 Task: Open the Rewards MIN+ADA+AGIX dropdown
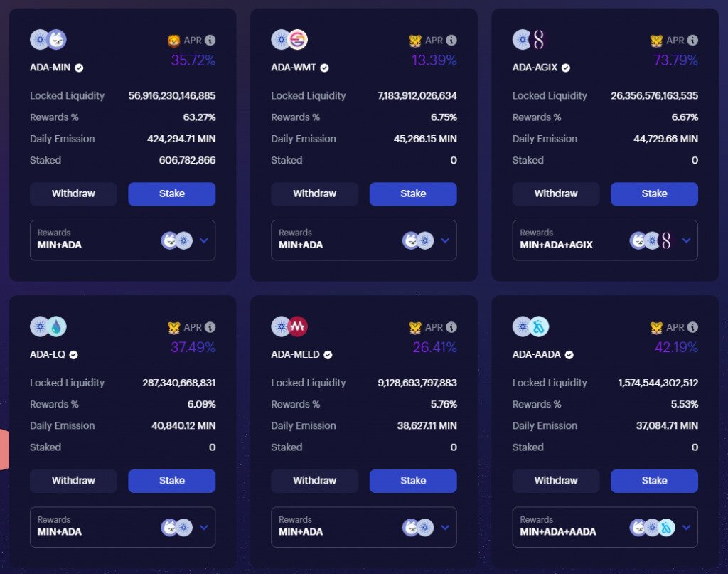coord(686,240)
